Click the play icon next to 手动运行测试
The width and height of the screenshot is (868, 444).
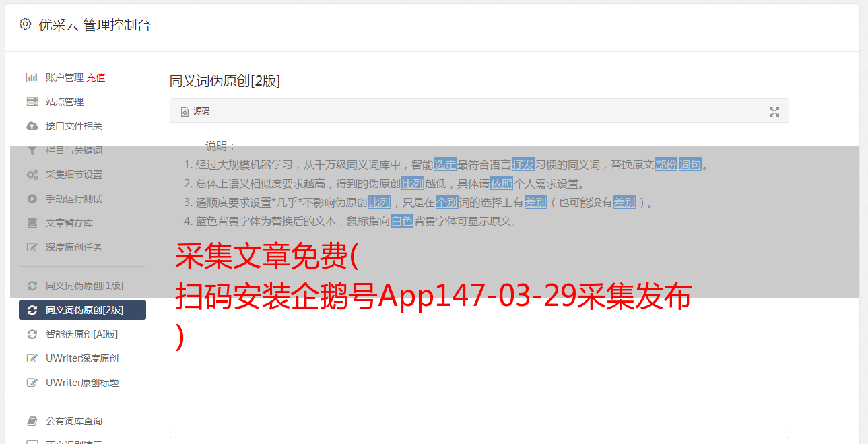pyautogui.click(x=32, y=199)
